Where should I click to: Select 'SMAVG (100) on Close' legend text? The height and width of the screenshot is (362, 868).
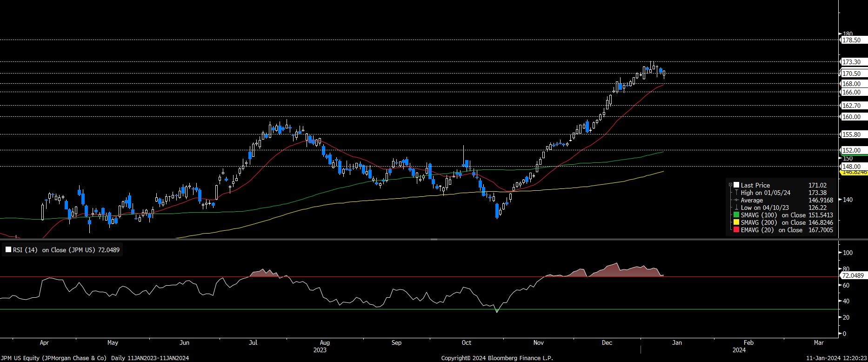point(773,215)
